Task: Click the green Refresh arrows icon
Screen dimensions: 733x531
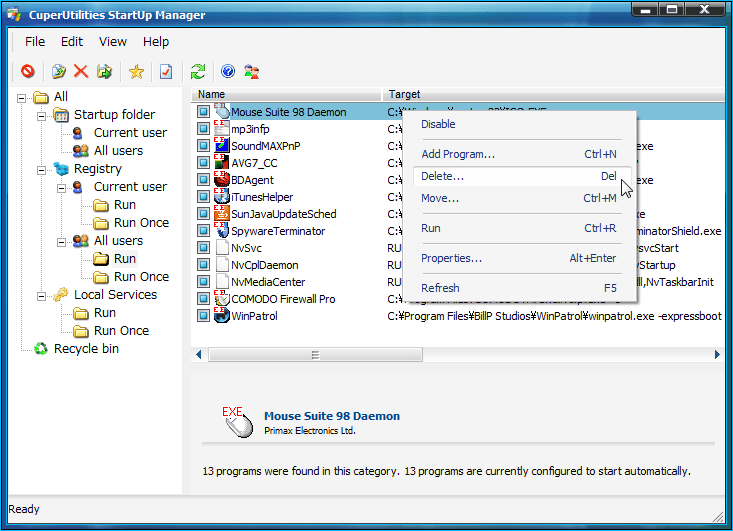Action: pyautogui.click(x=198, y=72)
